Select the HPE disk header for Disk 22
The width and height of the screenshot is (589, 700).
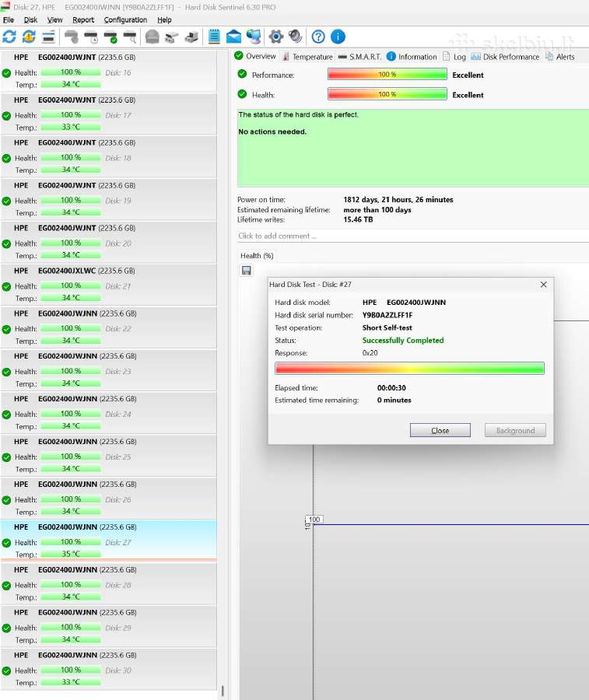(75, 313)
